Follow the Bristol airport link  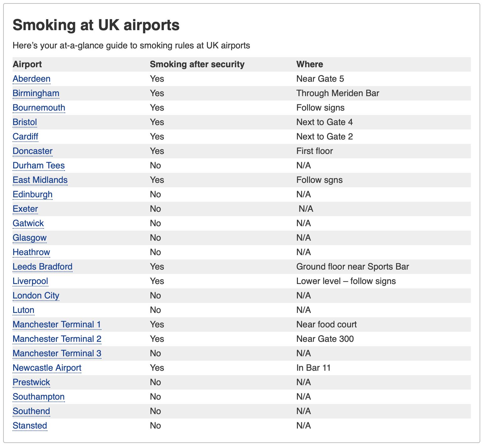[x=25, y=122]
